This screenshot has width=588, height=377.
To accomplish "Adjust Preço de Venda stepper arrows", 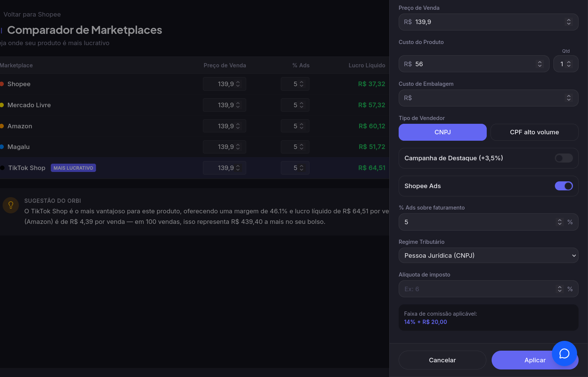I will pos(569,22).
